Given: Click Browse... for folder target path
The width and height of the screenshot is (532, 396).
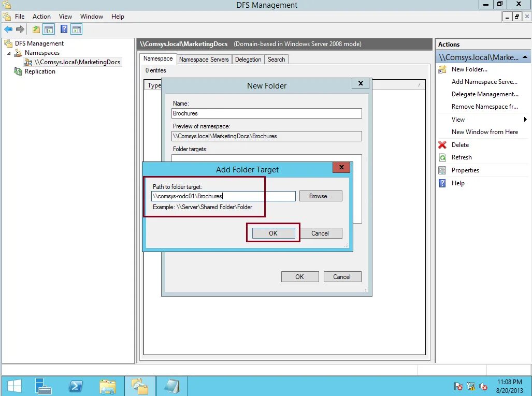Looking at the screenshot, I should point(321,196).
